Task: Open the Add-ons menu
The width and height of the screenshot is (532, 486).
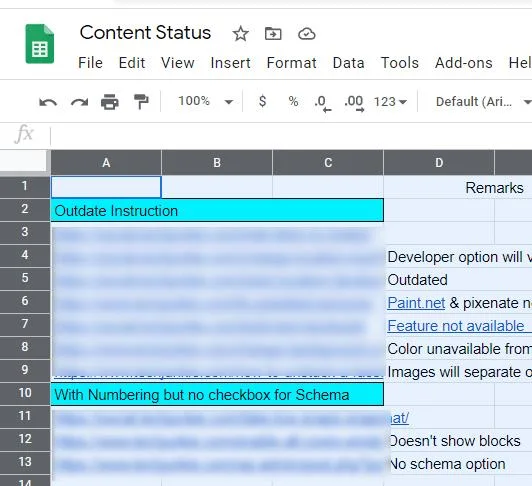Action: click(x=463, y=63)
